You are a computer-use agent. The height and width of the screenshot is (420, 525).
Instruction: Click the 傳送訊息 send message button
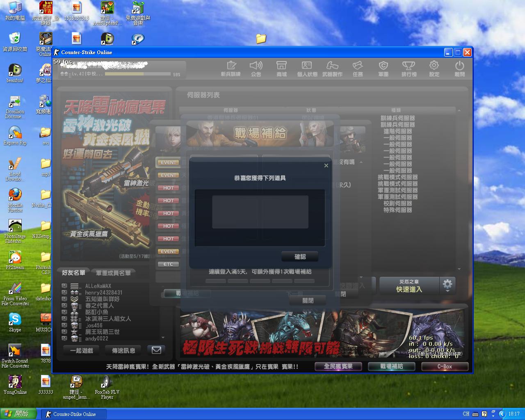pos(123,350)
